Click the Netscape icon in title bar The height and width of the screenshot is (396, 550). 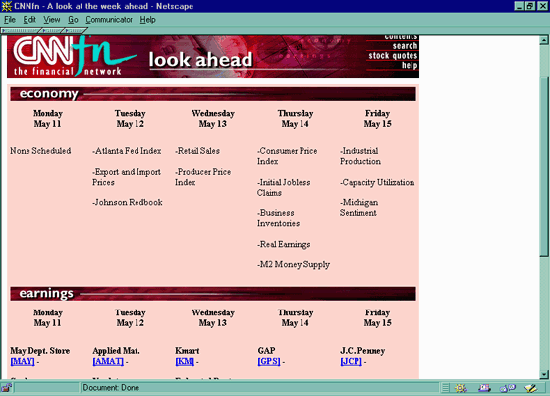pyautogui.click(x=6, y=6)
